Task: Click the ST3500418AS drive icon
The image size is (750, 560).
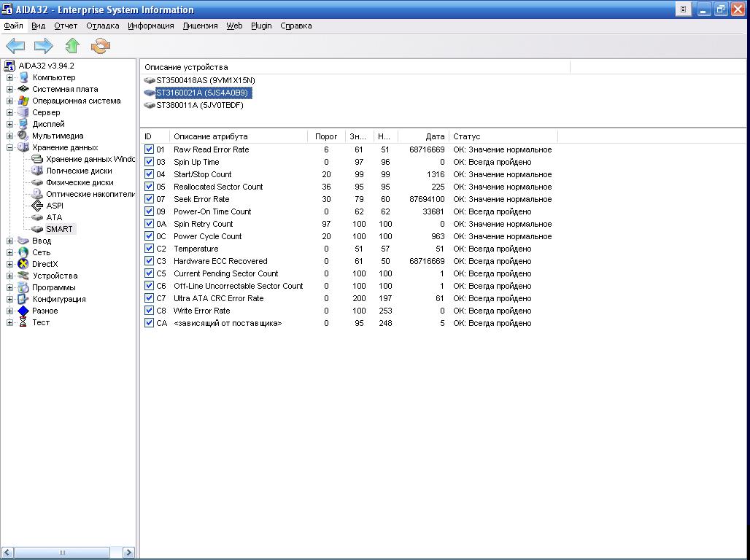Action: pyautogui.click(x=150, y=80)
